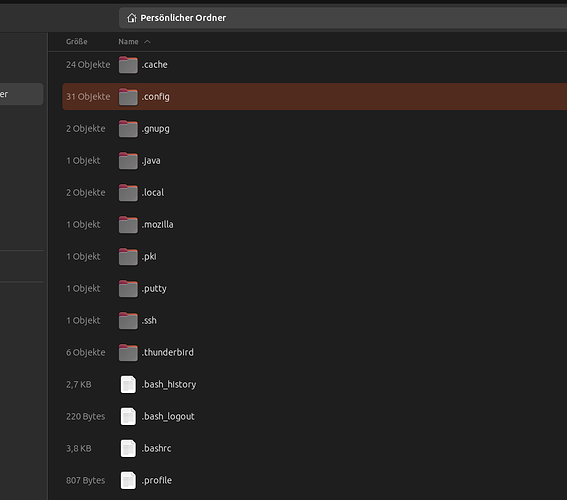Select the .bash_logout file icon

click(128, 416)
